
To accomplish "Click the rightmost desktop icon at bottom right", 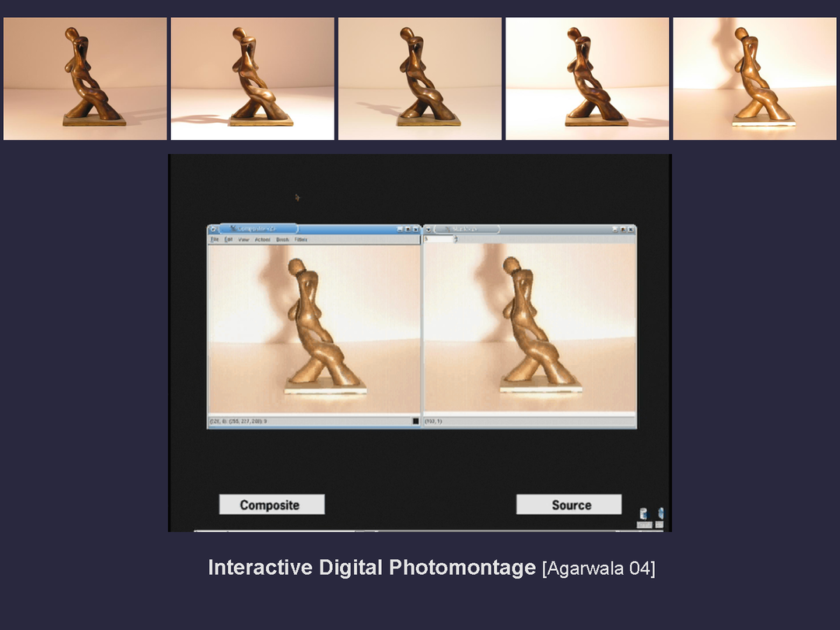I will point(660,514).
